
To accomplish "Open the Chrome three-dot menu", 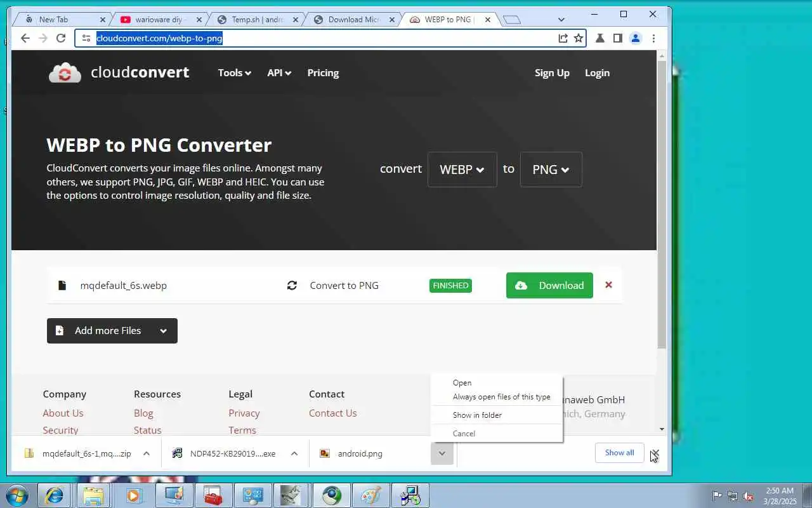I will coord(653,38).
